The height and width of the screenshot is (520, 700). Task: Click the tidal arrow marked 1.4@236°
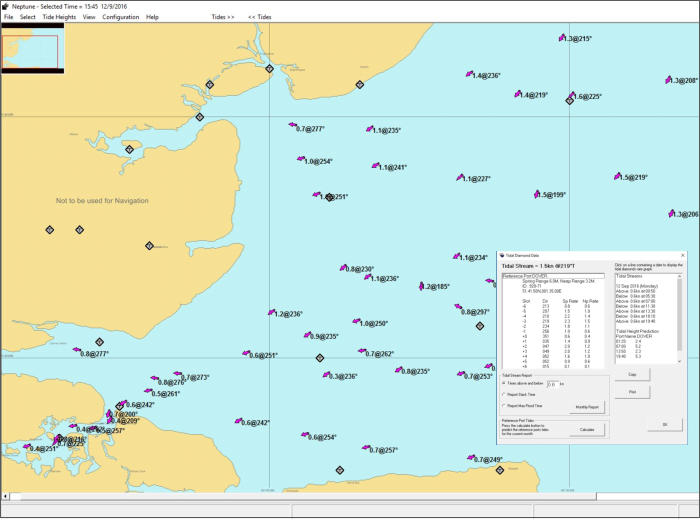467,75
